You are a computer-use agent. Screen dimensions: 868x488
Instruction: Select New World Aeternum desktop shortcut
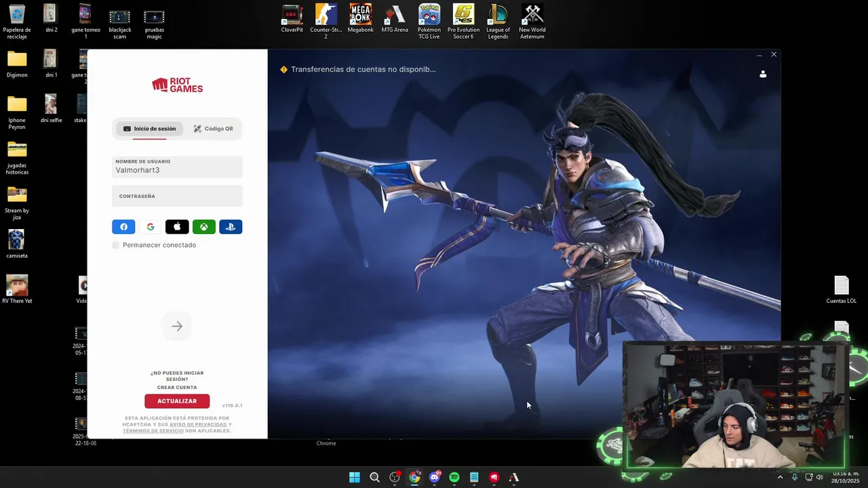(532, 22)
